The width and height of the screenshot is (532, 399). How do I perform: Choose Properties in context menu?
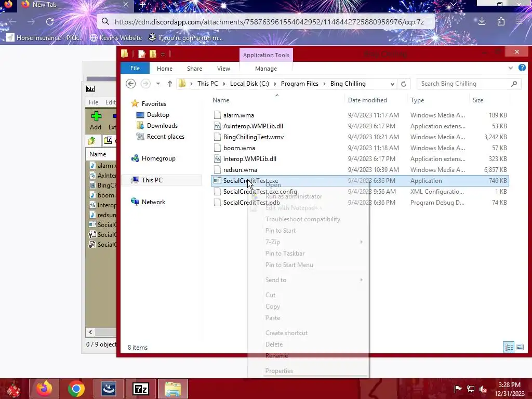click(308, 371)
